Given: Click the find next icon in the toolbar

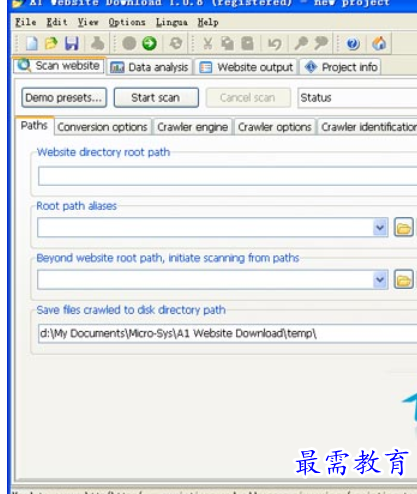Looking at the screenshot, I should 321,44.
